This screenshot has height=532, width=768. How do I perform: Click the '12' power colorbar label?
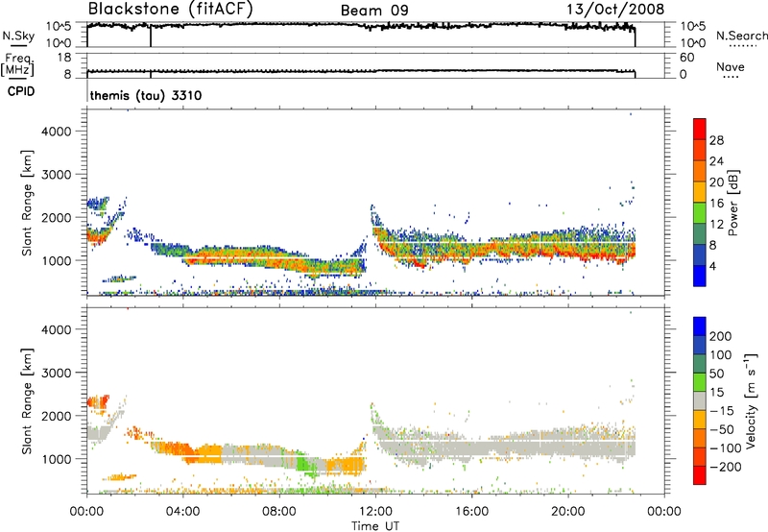click(716, 225)
